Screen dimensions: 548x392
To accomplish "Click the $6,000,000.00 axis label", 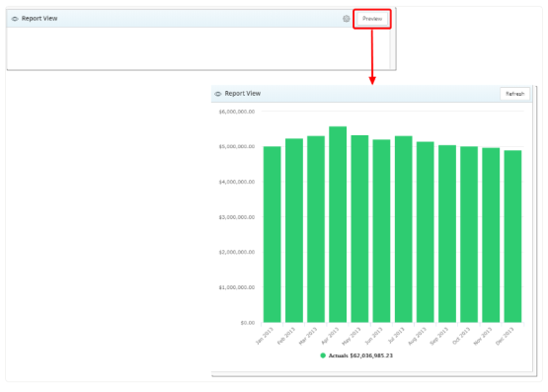I will (237, 112).
